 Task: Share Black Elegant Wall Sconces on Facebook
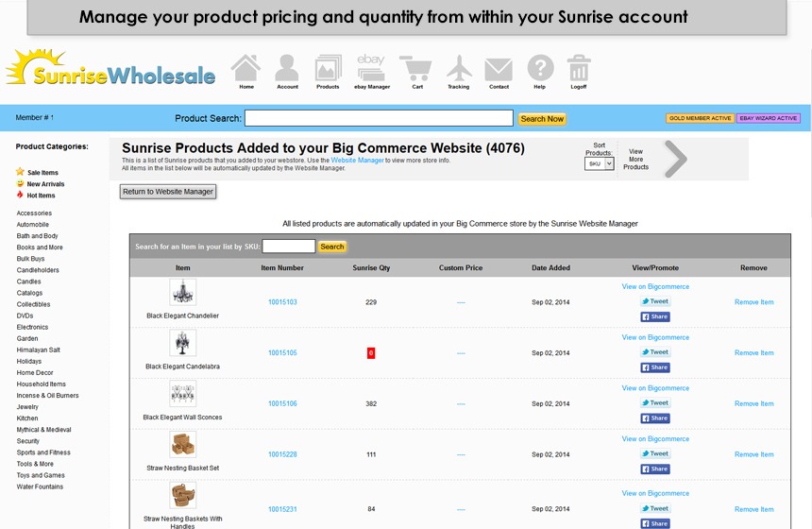655,418
